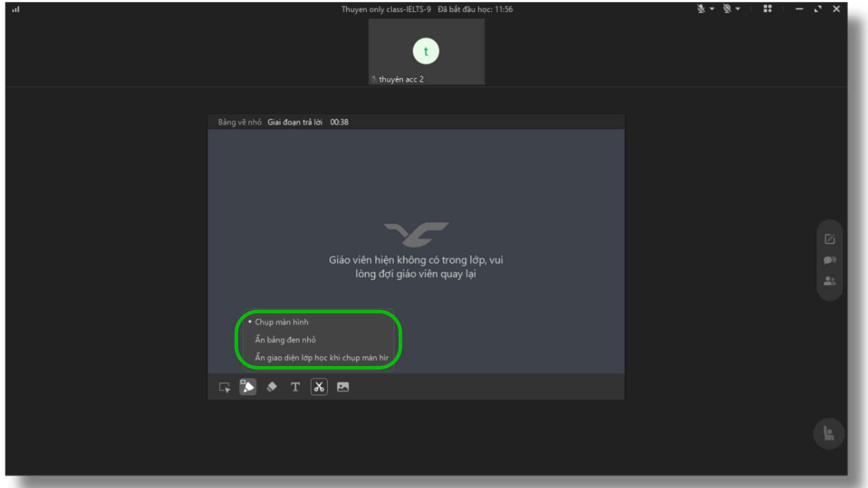Expand the microphone options arrow
Screen dimensions: 868x488
coord(712,9)
